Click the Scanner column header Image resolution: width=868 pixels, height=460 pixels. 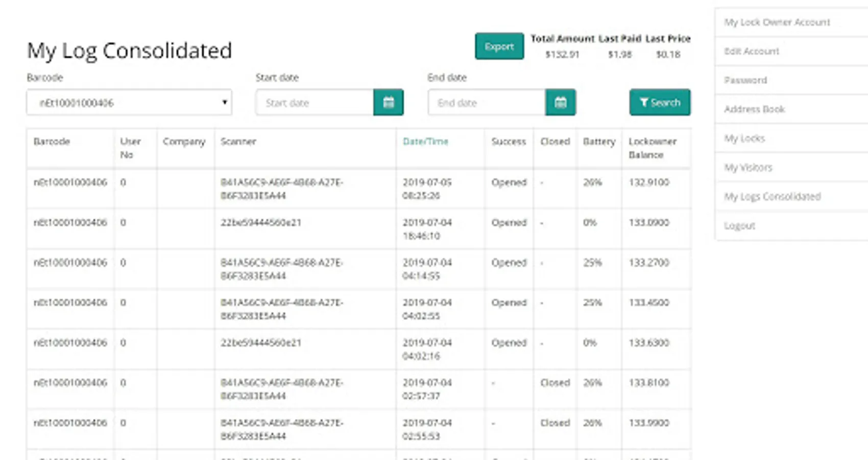coord(238,142)
